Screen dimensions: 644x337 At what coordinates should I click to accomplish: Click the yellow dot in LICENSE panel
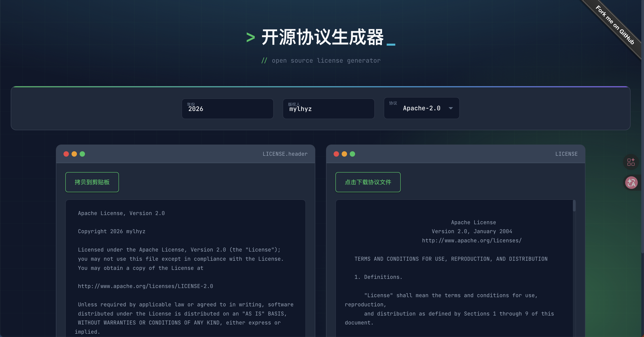click(344, 154)
